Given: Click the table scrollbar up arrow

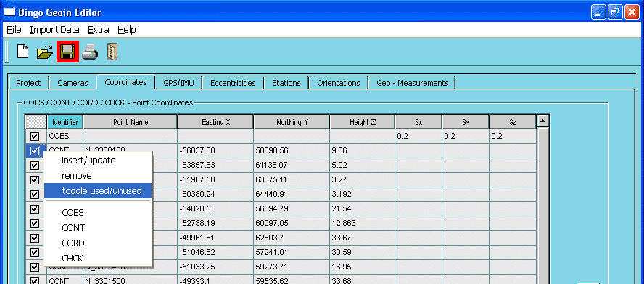Looking at the screenshot, I should coord(543,121).
